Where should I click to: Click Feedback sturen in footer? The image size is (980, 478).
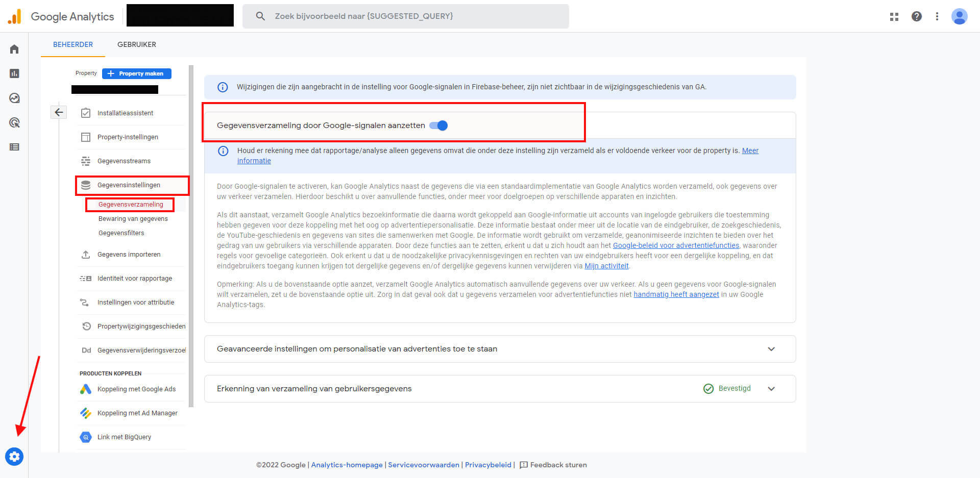click(x=553, y=465)
